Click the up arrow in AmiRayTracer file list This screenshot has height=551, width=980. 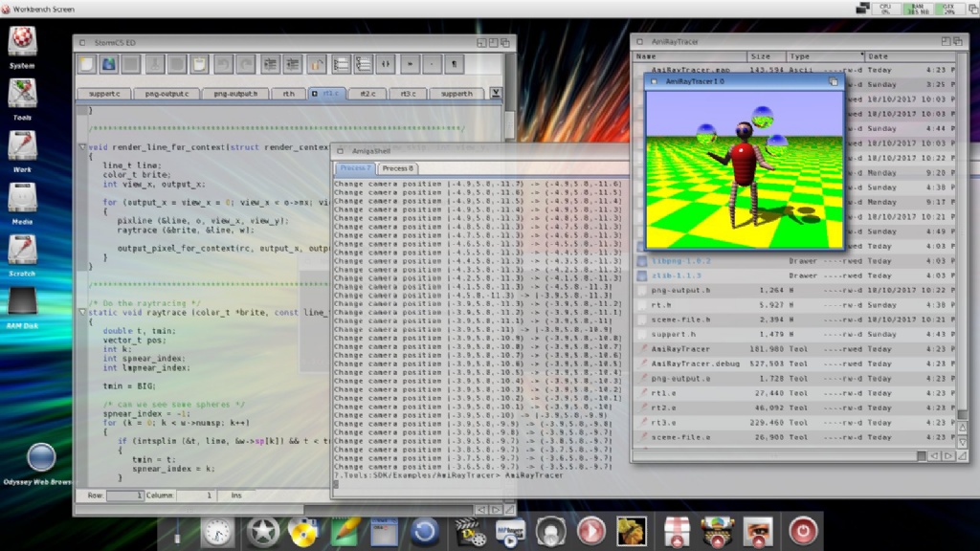[963, 428]
